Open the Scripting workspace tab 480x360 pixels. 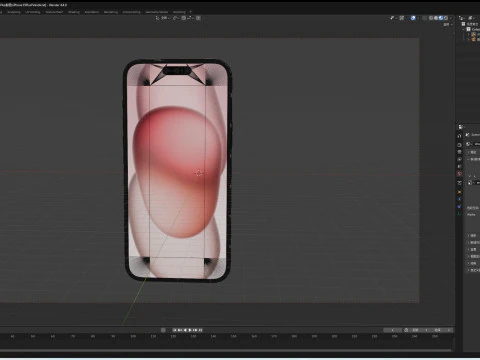coord(179,12)
